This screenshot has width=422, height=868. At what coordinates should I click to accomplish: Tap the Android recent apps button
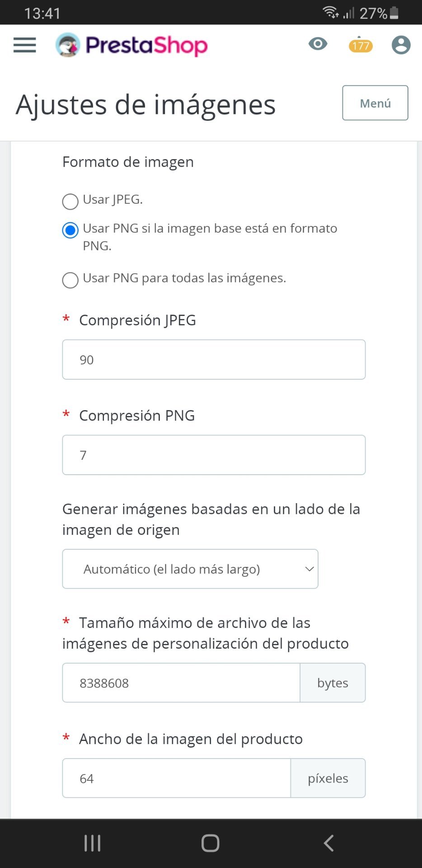point(92,843)
